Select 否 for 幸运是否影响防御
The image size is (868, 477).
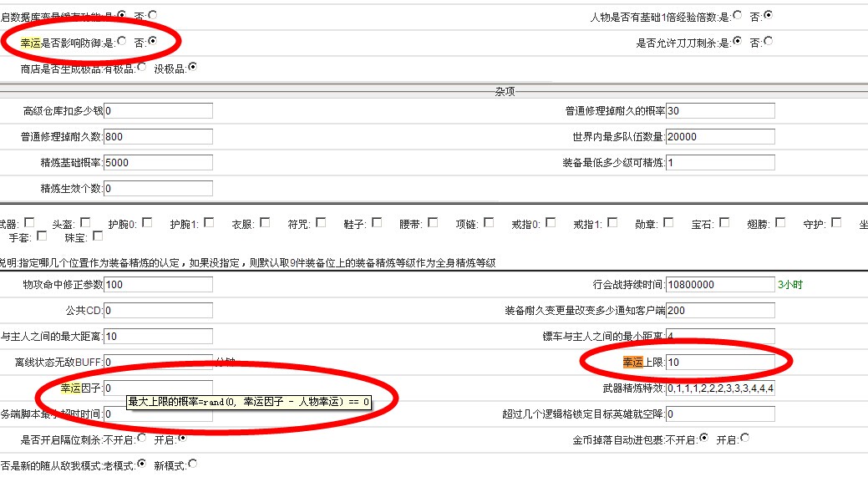[152, 41]
